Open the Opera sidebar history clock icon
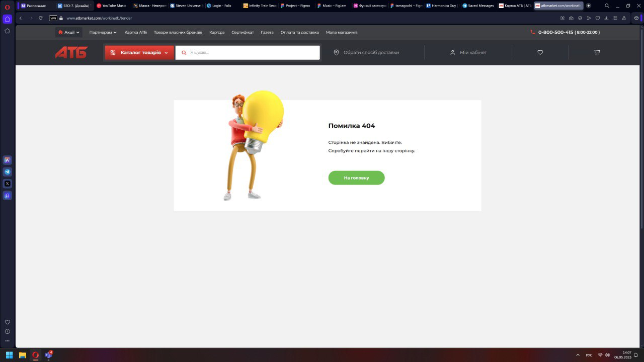The width and height of the screenshot is (644, 362). click(x=7, y=331)
